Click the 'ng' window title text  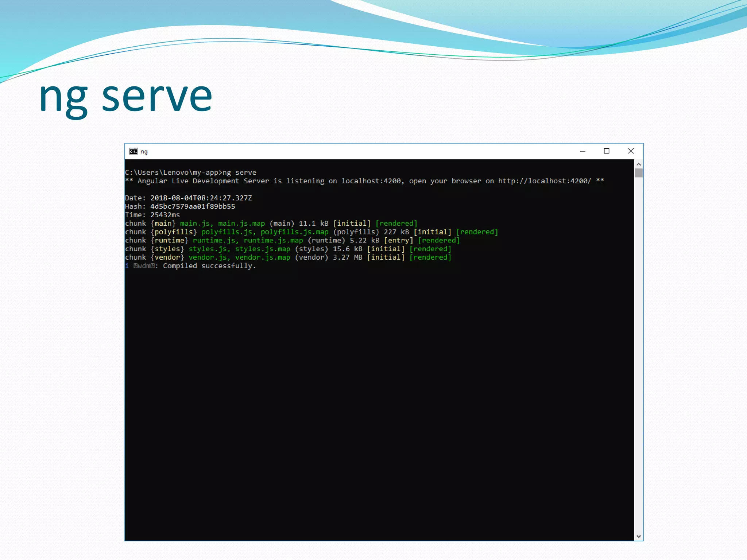(144, 152)
